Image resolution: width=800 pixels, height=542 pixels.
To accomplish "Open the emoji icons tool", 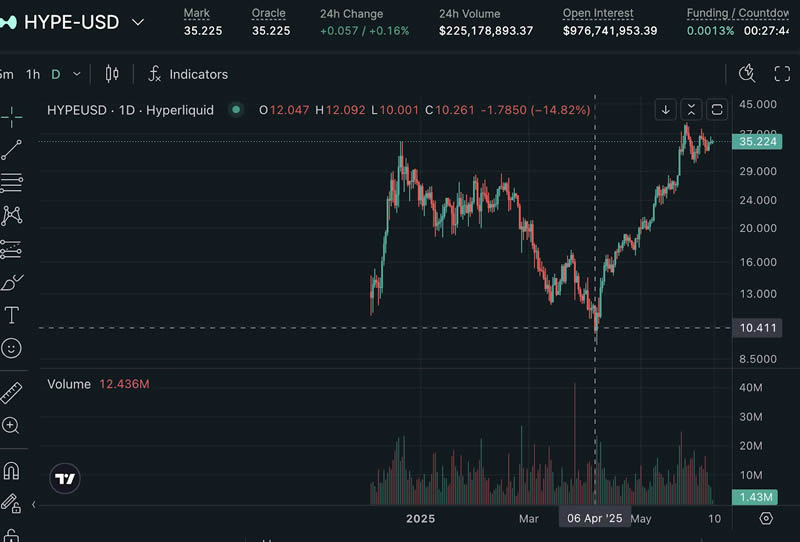I will (12, 348).
